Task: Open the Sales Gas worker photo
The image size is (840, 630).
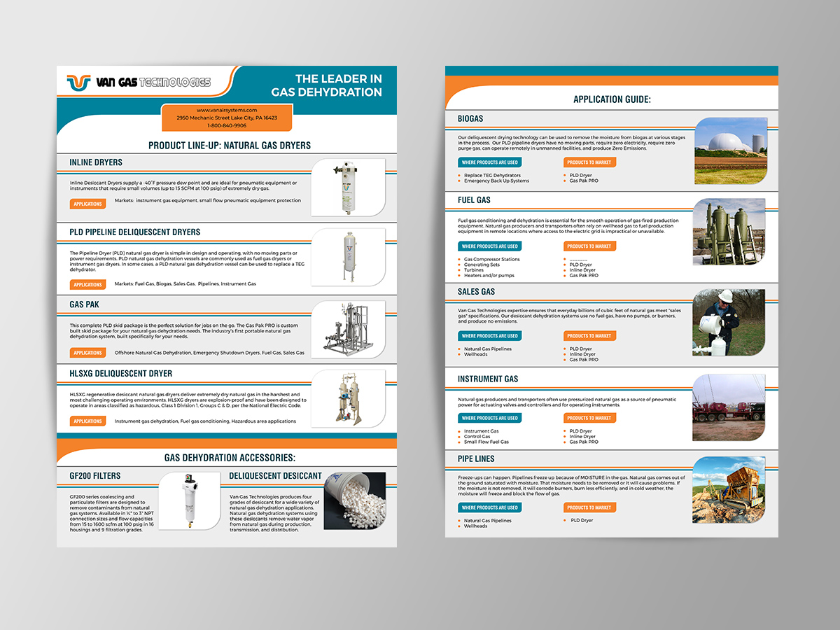Action: 729,323
